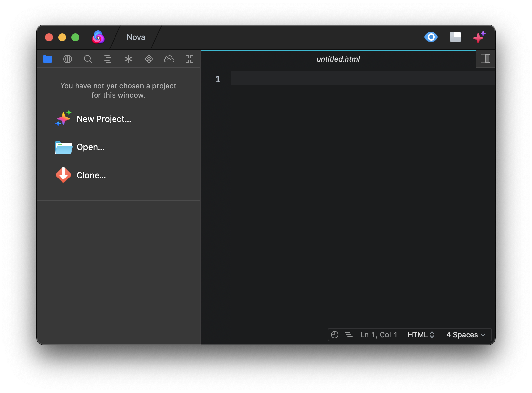Image resolution: width=532 pixels, height=393 pixels.
Task: Open the Source Control sidebar
Action: tap(149, 59)
